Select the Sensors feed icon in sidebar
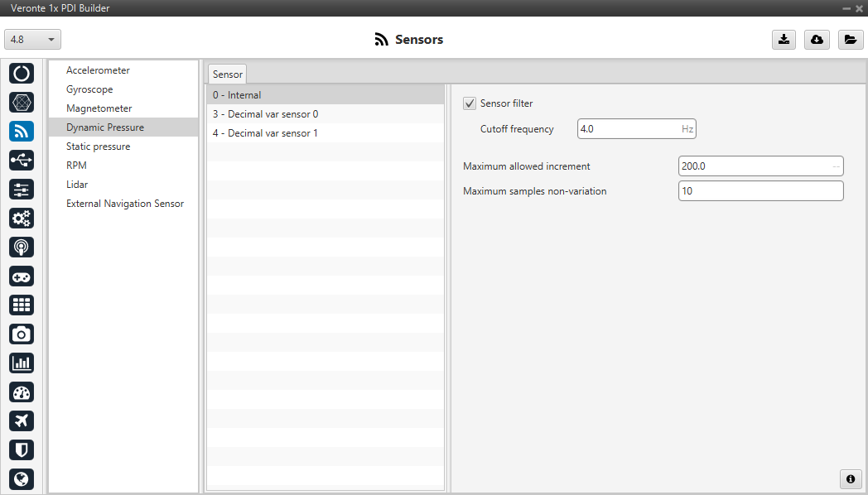The image size is (868, 495). click(x=22, y=131)
